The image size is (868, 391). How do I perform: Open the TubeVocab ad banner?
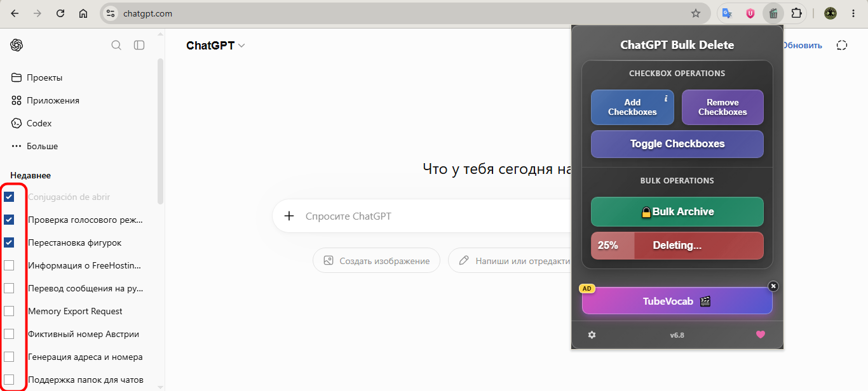[x=677, y=301]
